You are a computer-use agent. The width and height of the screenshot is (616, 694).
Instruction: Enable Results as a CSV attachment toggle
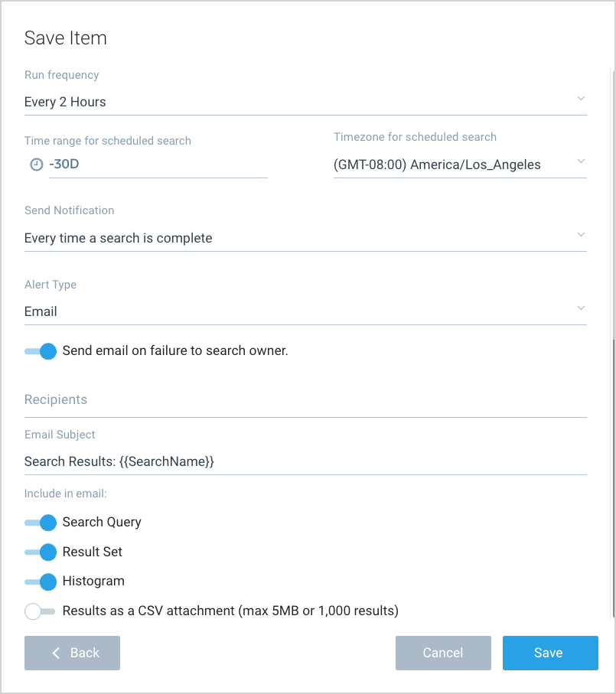41,611
